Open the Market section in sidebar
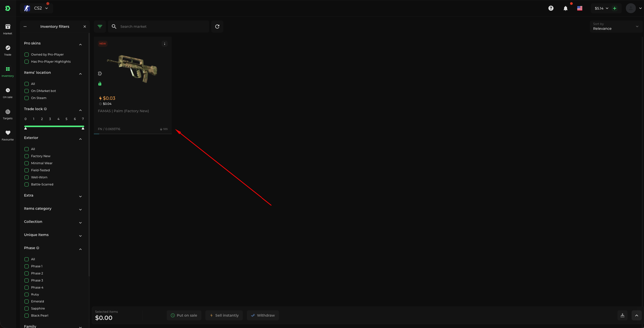Image resolution: width=644 pixels, height=328 pixels. 8,29
